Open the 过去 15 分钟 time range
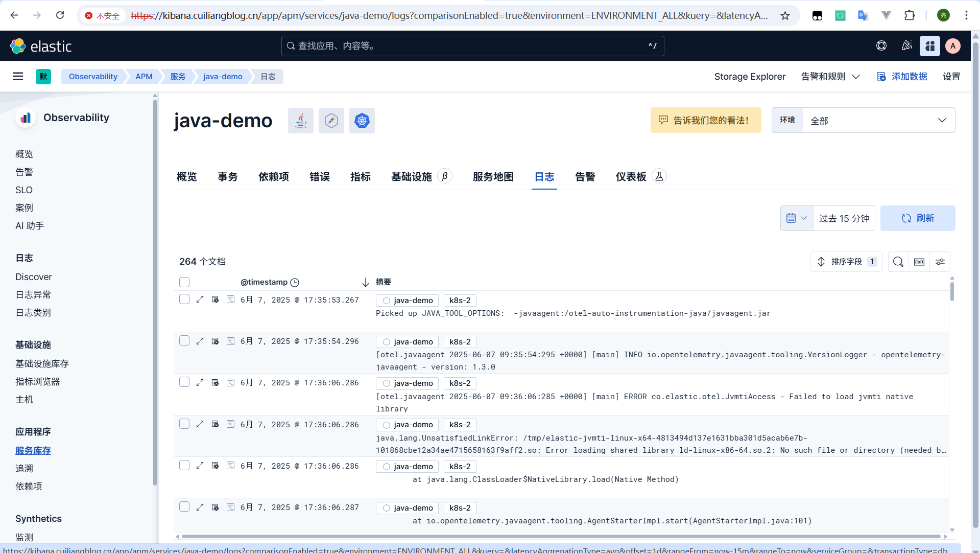 click(x=844, y=218)
